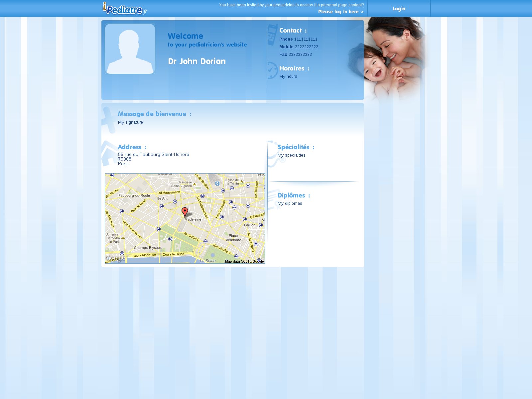The image size is (532, 399).
Task: Click the Google logo on the map
Action: [115, 258]
